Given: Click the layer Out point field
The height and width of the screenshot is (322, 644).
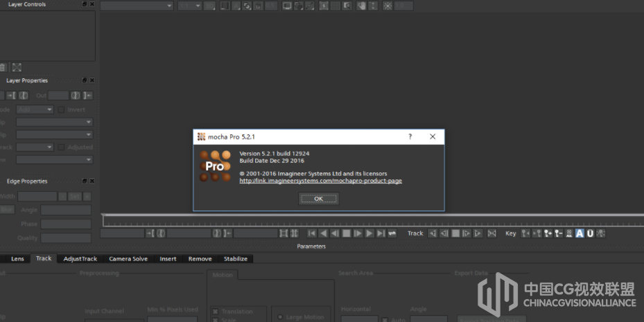Looking at the screenshot, I should click(58, 96).
